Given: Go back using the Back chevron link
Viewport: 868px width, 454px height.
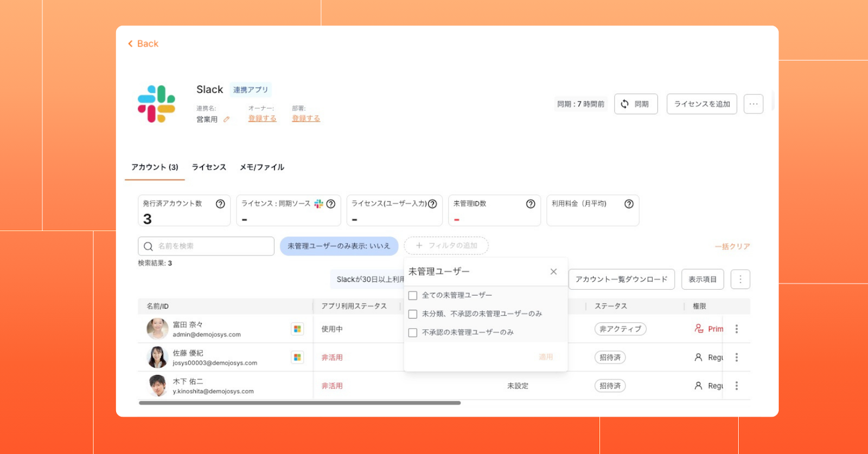Looking at the screenshot, I should (x=143, y=44).
